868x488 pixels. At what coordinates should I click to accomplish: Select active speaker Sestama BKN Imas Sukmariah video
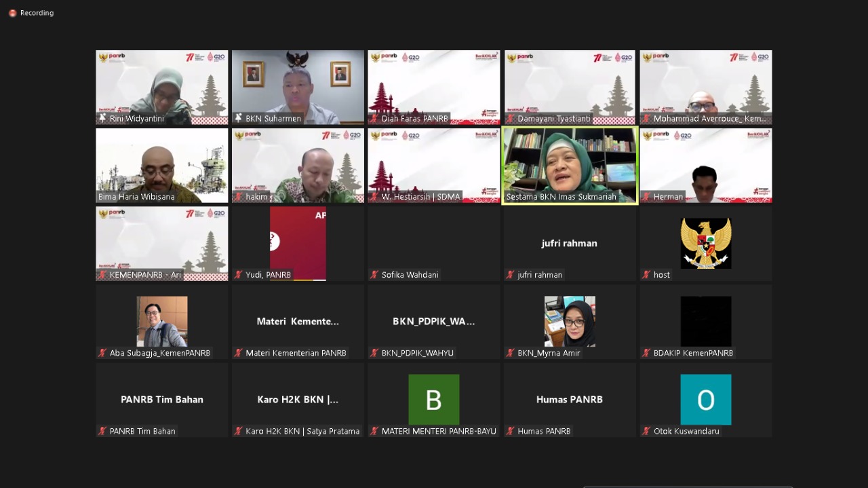(x=570, y=166)
